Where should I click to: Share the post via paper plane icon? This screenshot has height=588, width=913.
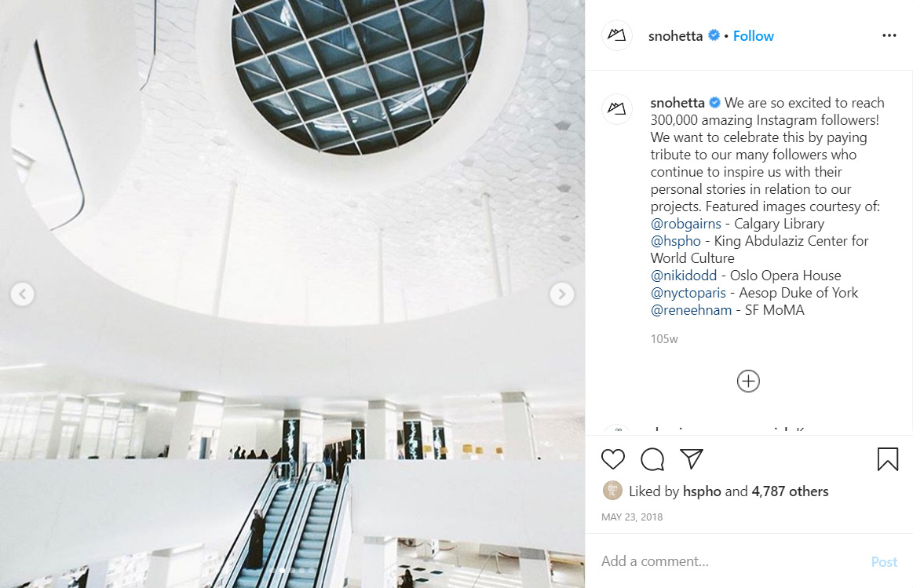(691, 459)
